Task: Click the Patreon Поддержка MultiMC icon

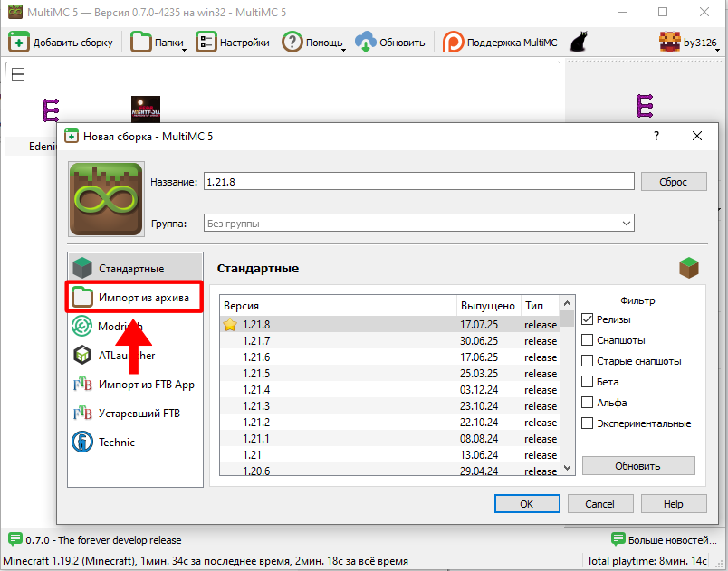Action: (453, 43)
